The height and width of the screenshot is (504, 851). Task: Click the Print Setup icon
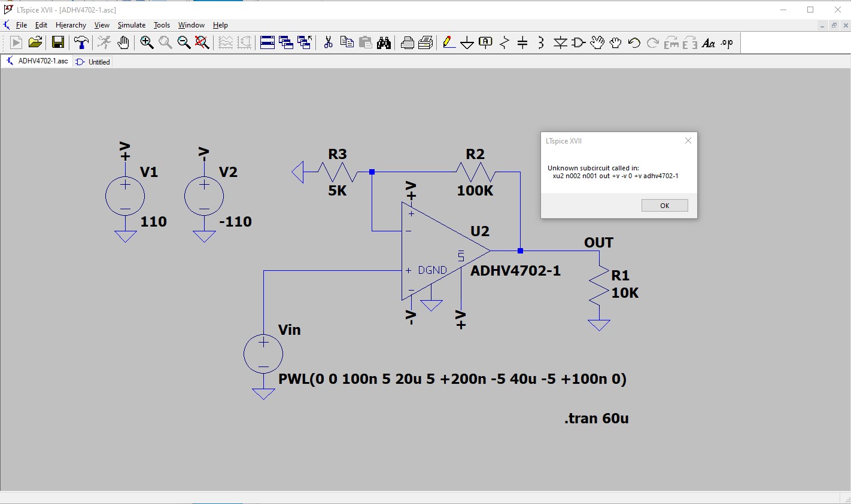click(407, 42)
